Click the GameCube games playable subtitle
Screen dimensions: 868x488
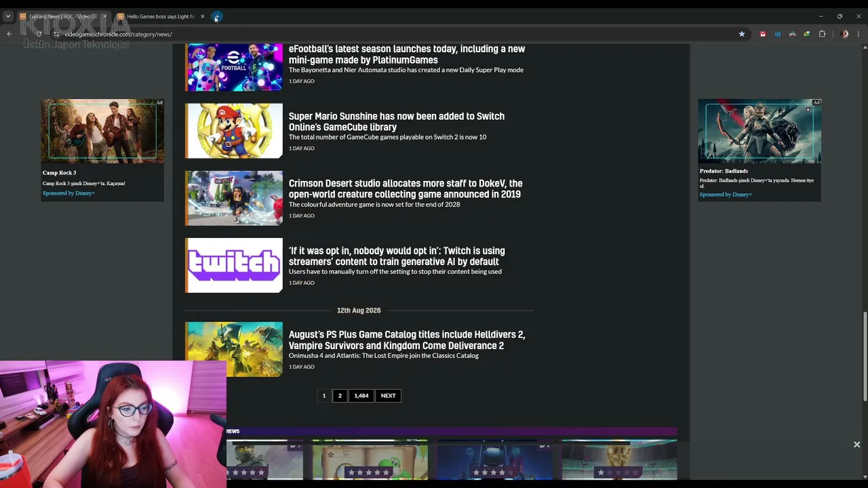pos(387,137)
